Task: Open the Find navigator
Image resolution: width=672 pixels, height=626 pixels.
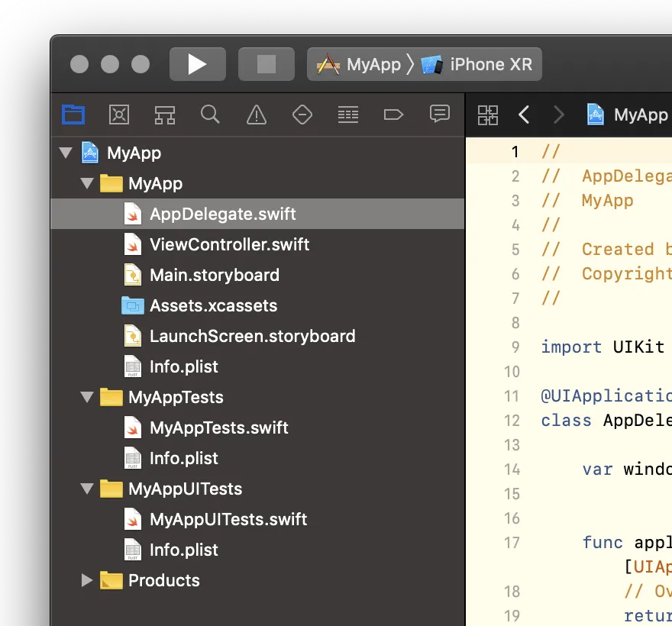Action: (x=210, y=115)
